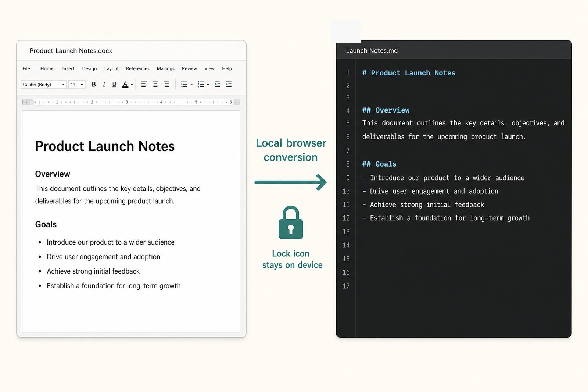Decrease the paragraph indent

(x=218, y=84)
